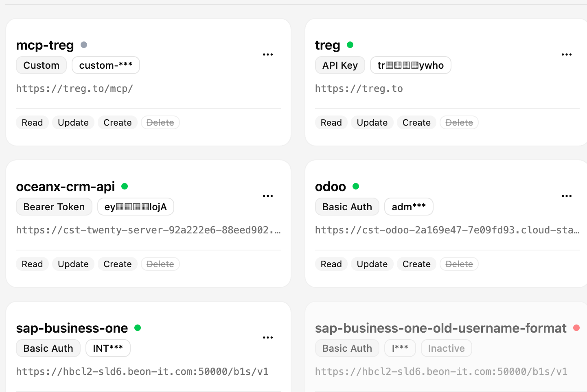Select the Custom auth type badge on mcp-treg
Image resolution: width=587 pixels, height=392 pixels.
(41, 65)
